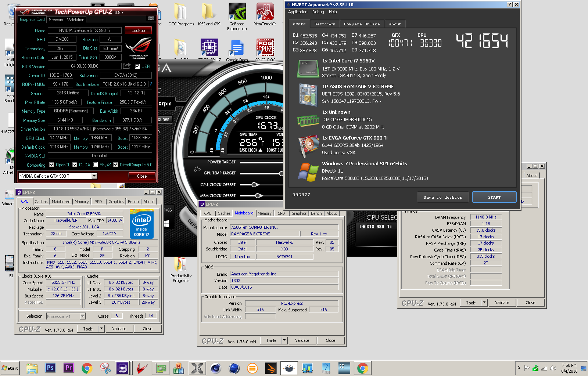Image resolution: width=588 pixels, height=376 pixels.
Task: Expand Tools arrow in the CPU tab CPU-Z window
Action: (x=101, y=329)
